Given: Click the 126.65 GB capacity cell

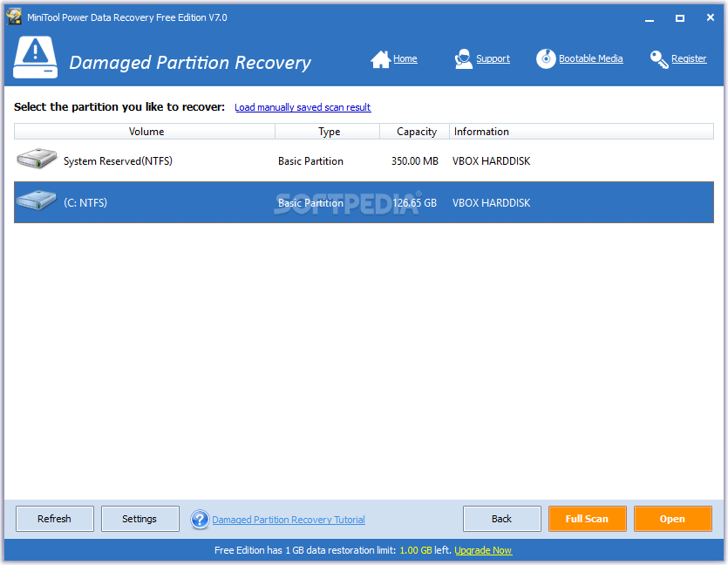Looking at the screenshot, I should click(415, 203).
